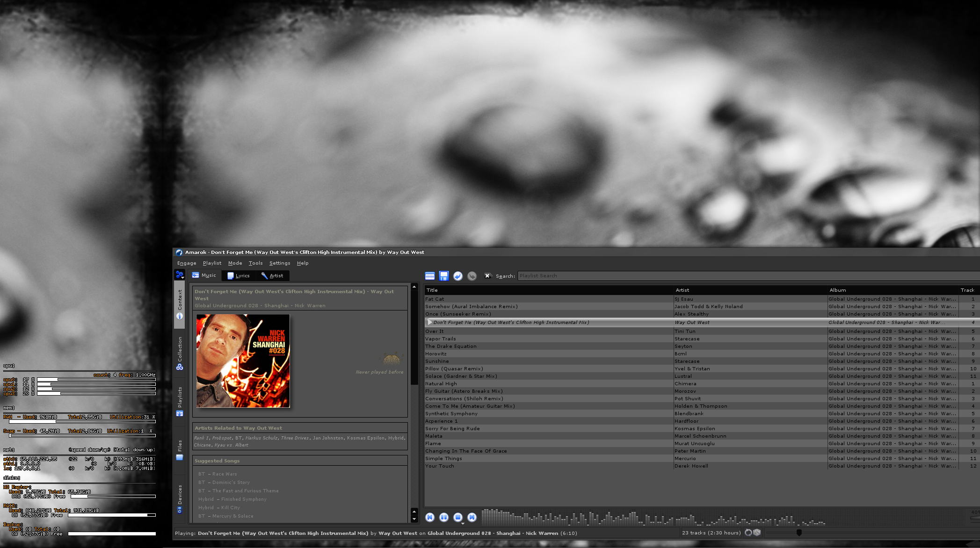Viewport: 980px width, 548px height.
Task: Skip to next track
Action: tap(472, 517)
